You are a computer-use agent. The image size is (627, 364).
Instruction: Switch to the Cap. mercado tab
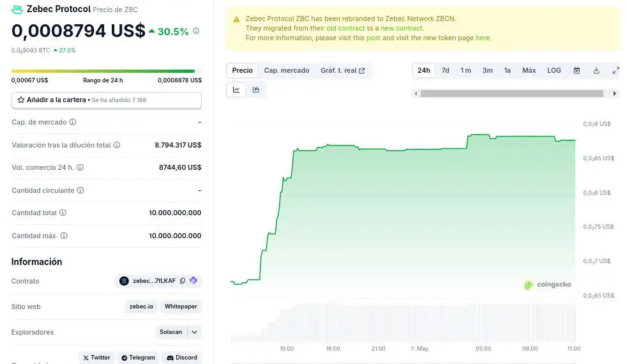click(x=287, y=70)
